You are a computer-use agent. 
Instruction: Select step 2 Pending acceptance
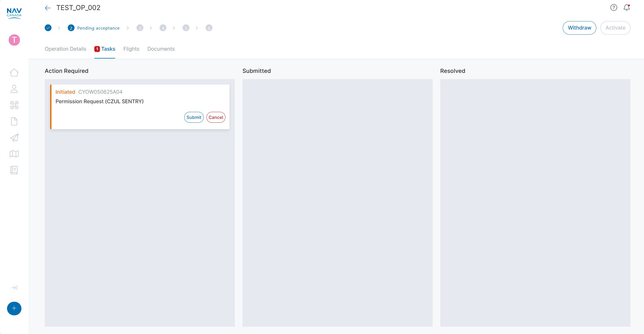(93, 28)
